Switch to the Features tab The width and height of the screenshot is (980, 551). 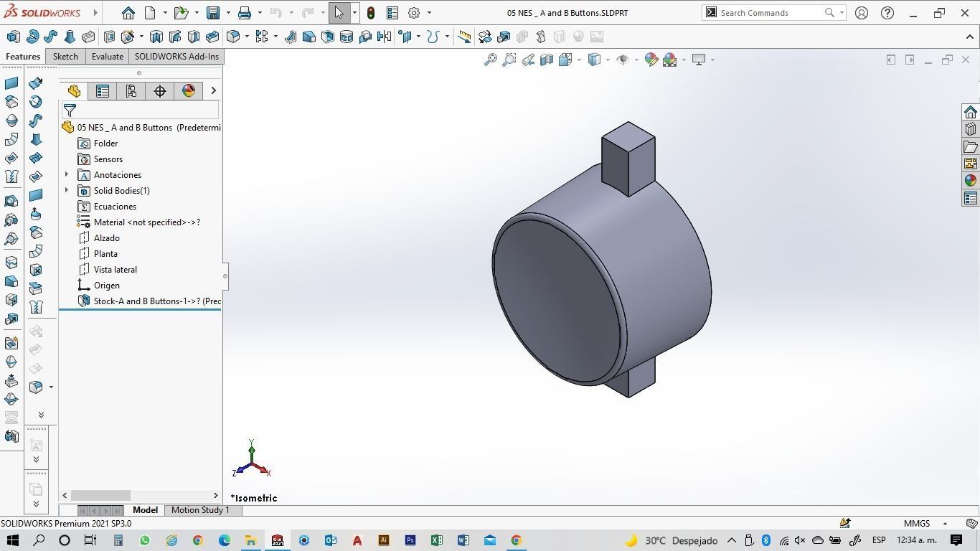pyautogui.click(x=23, y=57)
